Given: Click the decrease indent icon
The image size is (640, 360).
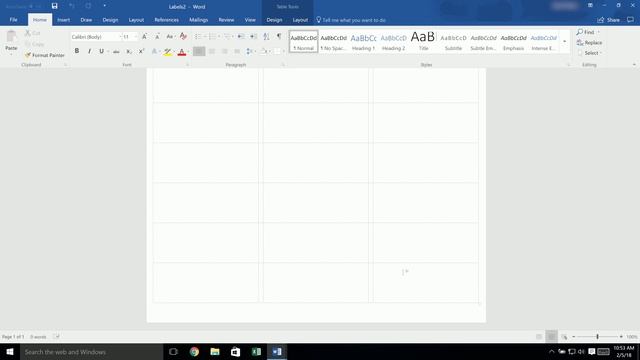Looking at the screenshot, I should pos(241,37).
